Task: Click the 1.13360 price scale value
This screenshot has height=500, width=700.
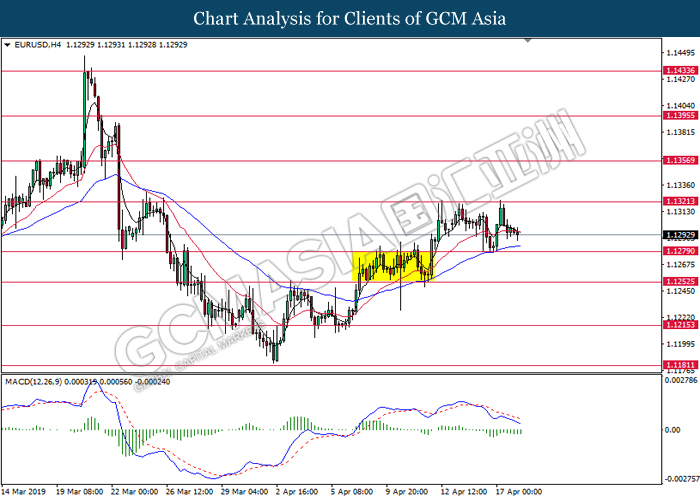Action: [x=681, y=185]
